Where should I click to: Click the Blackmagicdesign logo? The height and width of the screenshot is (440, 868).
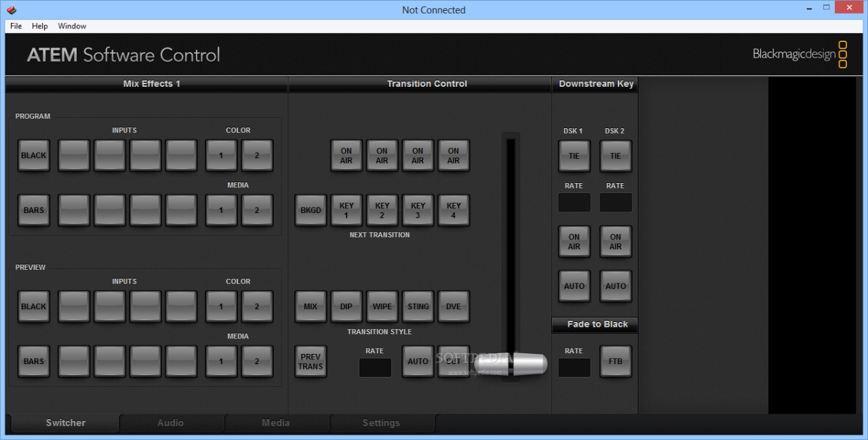800,54
